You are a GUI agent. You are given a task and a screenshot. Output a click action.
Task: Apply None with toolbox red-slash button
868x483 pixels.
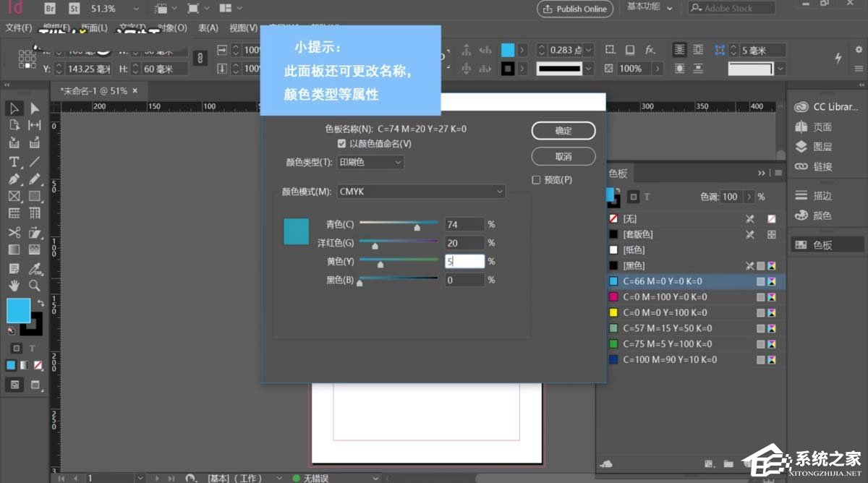pos(37,365)
